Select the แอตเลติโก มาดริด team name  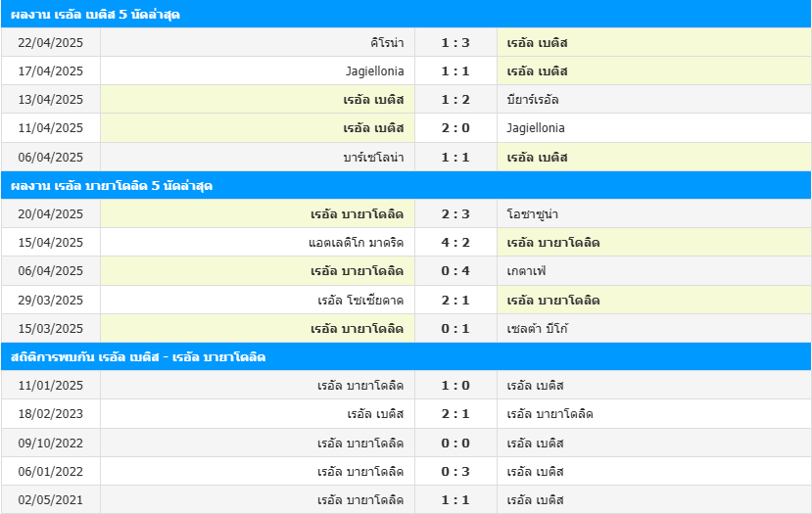click(356, 243)
